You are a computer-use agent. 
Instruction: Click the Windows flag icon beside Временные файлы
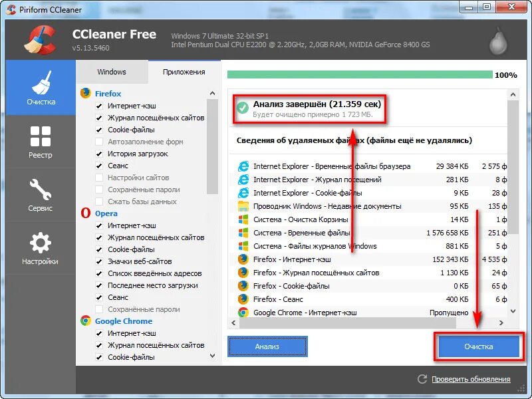[243, 233]
